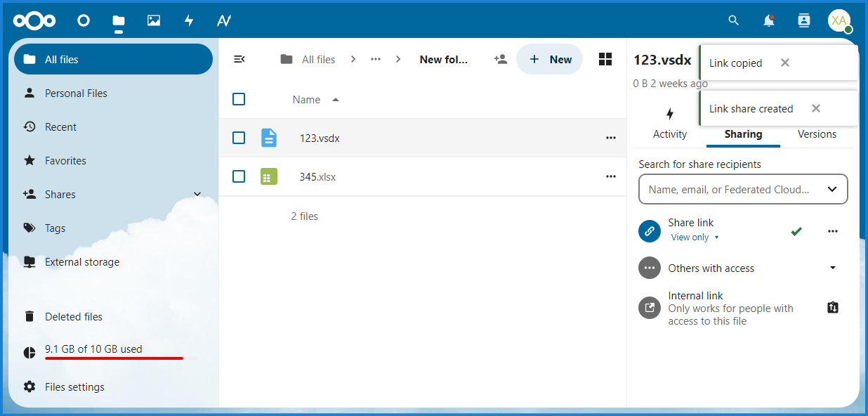This screenshot has height=416, width=868.
Task: Select the 123.vsdx file checkbox
Action: point(238,138)
